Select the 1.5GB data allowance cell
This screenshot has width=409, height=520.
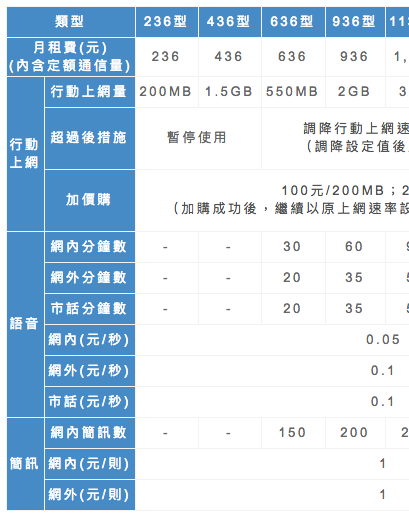(x=229, y=92)
